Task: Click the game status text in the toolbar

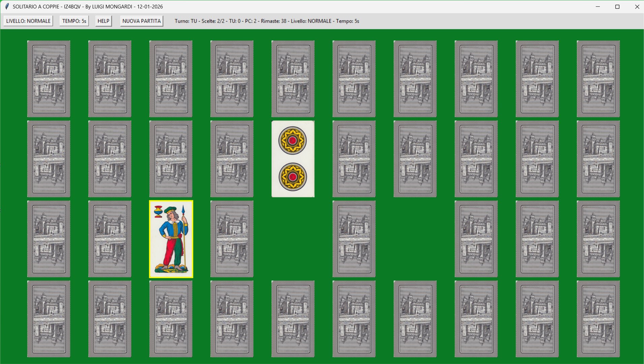Action: (x=267, y=21)
